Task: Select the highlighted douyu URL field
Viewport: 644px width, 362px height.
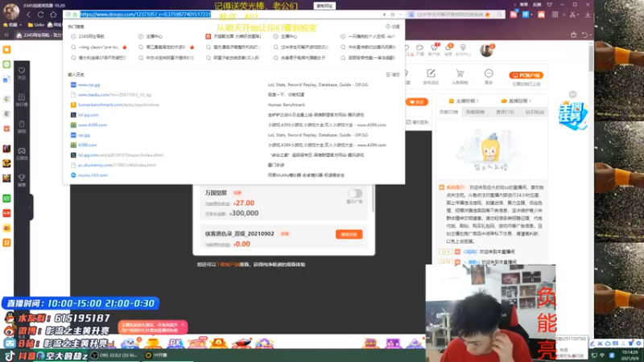Action: click(x=145, y=14)
